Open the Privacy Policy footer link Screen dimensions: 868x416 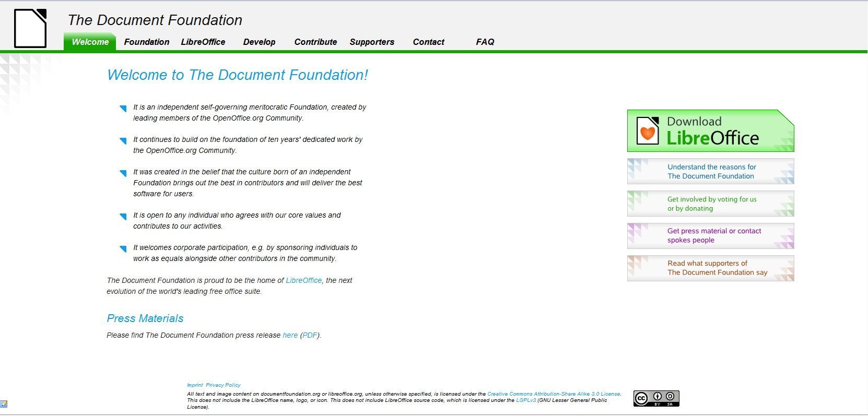223,385
